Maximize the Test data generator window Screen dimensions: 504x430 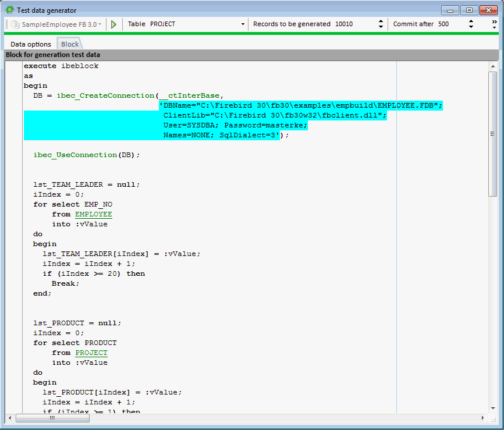(469, 10)
